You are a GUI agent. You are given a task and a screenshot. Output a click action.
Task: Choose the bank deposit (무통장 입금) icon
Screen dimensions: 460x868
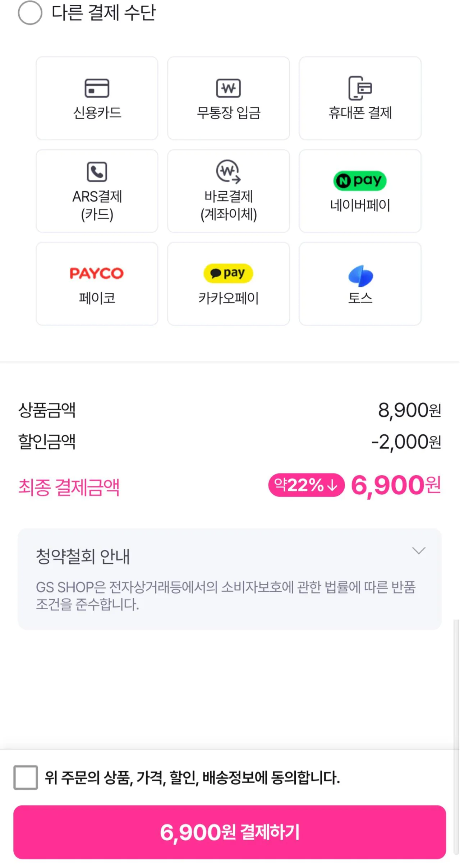point(228,88)
